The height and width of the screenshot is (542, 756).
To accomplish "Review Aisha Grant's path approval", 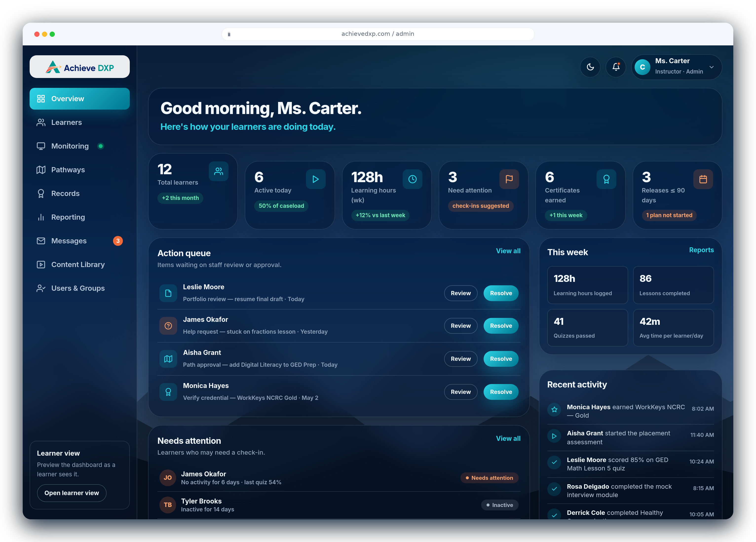I will point(461,359).
